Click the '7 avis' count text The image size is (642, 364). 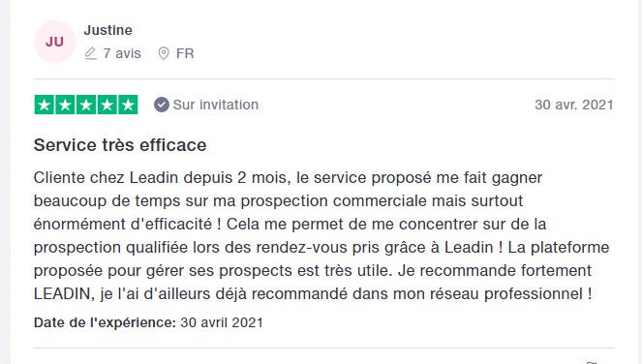122,53
